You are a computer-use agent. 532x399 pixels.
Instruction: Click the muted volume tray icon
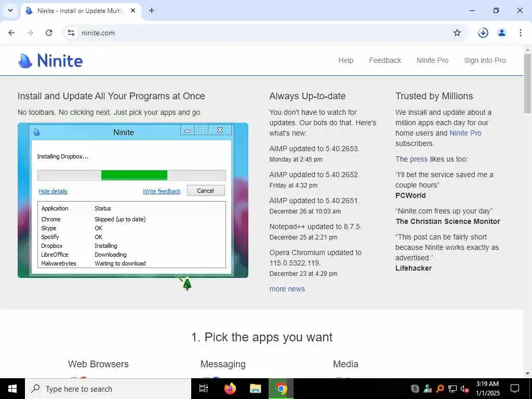click(x=464, y=389)
